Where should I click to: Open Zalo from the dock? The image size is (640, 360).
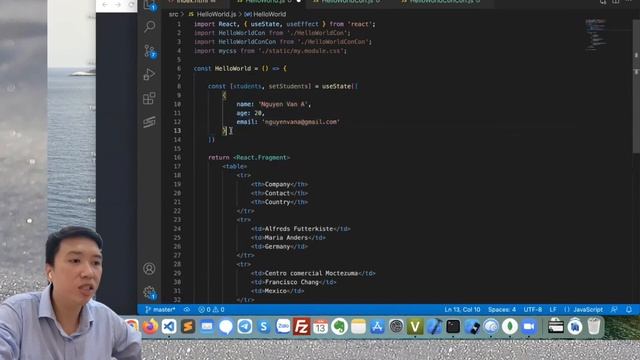[283, 327]
